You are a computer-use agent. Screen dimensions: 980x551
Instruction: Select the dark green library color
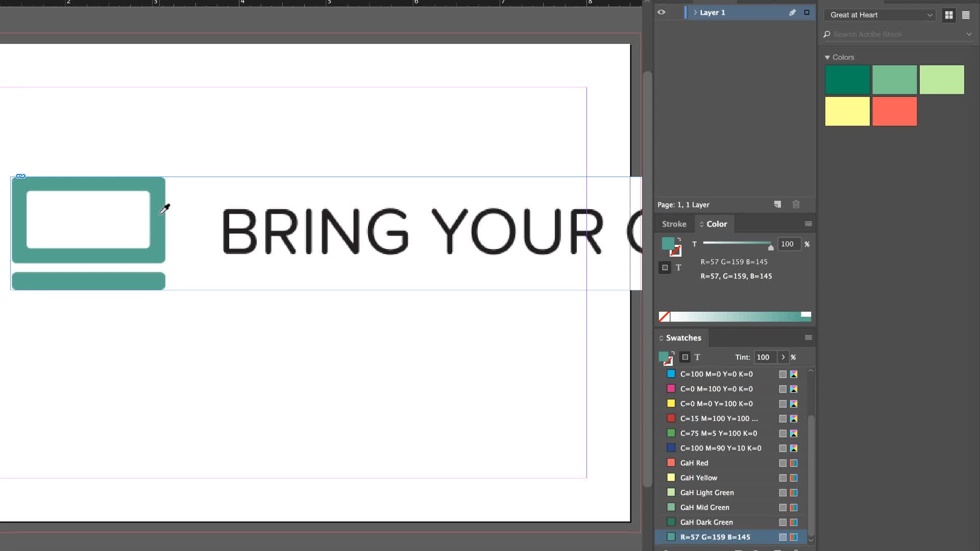click(x=847, y=80)
